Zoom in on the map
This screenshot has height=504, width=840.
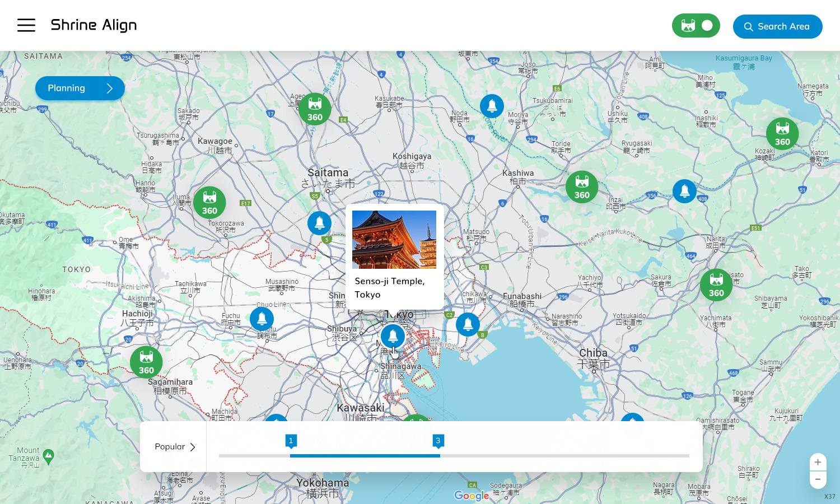coord(818,462)
